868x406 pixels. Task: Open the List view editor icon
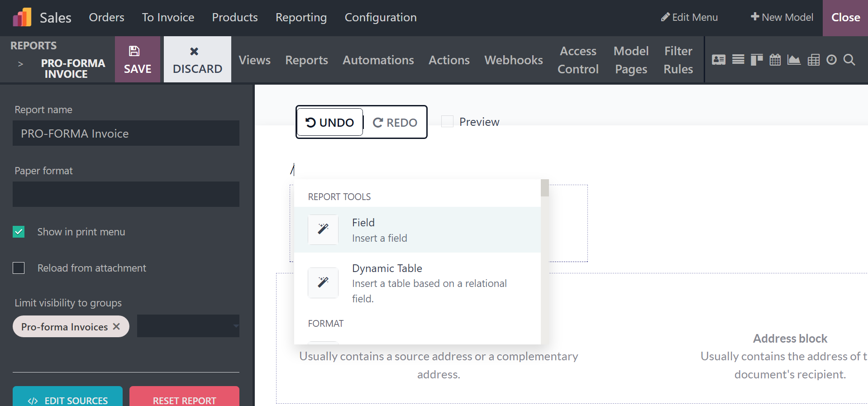point(738,60)
